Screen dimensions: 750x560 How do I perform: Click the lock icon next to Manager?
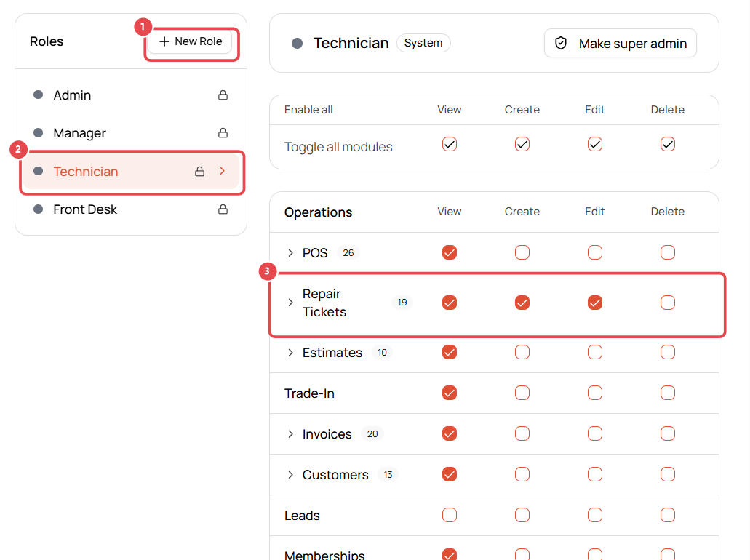pos(223,133)
